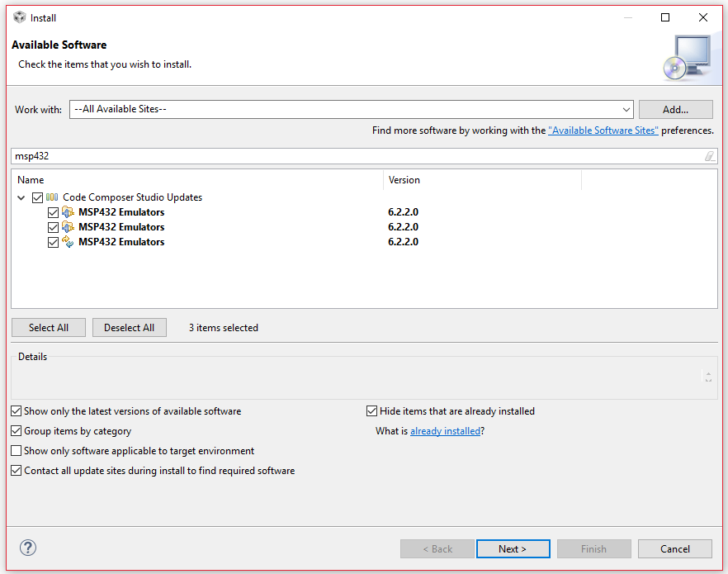The width and height of the screenshot is (728, 574).
Task: Click the Deselect All button
Action: (x=129, y=327)
